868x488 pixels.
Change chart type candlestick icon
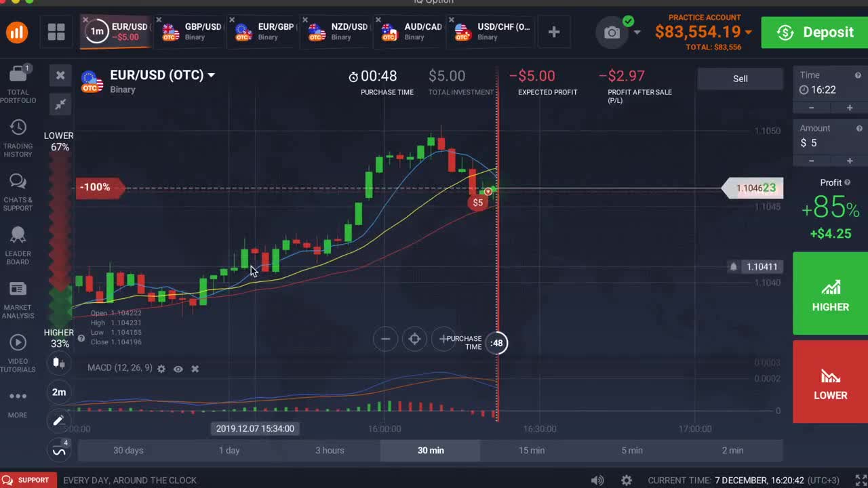coord(59,363)
